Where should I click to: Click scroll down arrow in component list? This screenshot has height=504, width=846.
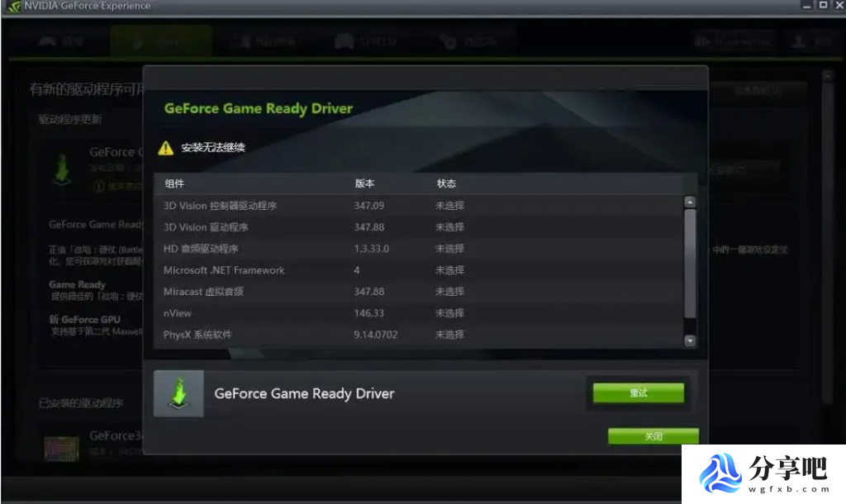[690, 340]
